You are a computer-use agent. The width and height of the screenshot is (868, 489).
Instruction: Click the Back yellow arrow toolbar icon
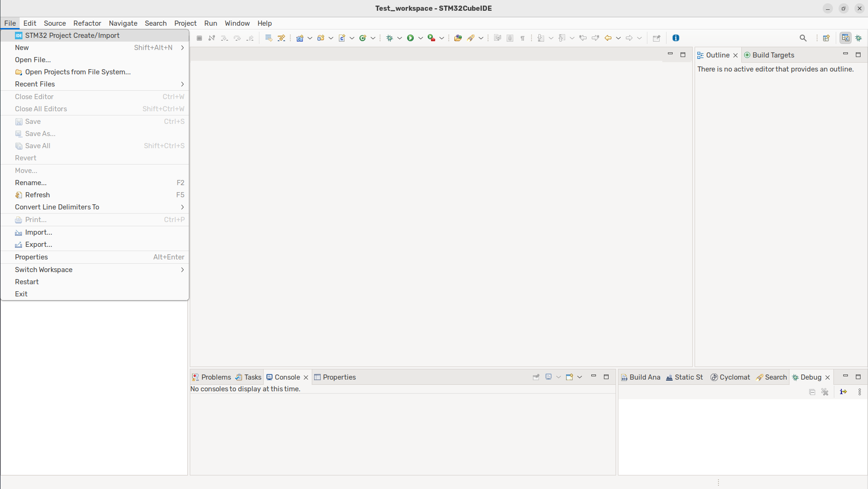[608, 38]
